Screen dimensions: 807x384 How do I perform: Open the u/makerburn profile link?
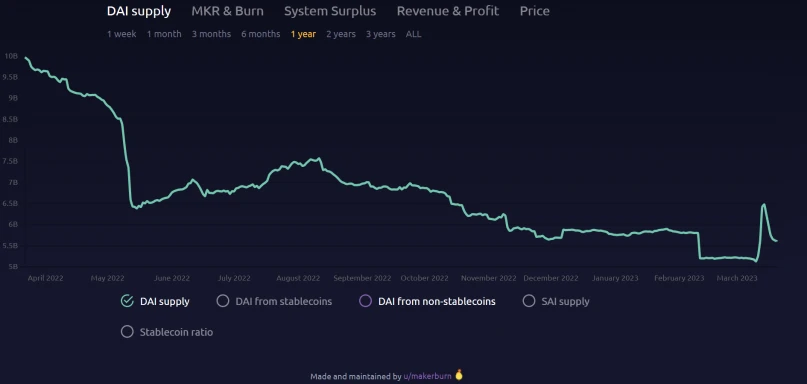coord(428,376)
